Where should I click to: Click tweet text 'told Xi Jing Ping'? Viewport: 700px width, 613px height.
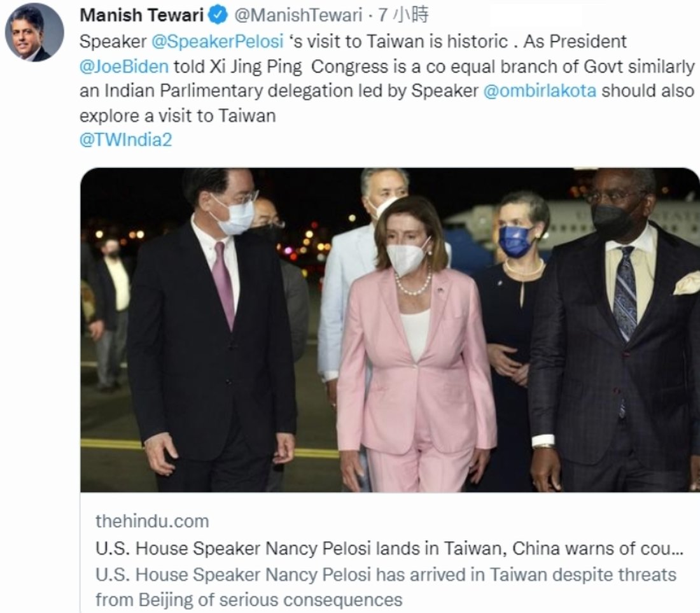(238, 67)
